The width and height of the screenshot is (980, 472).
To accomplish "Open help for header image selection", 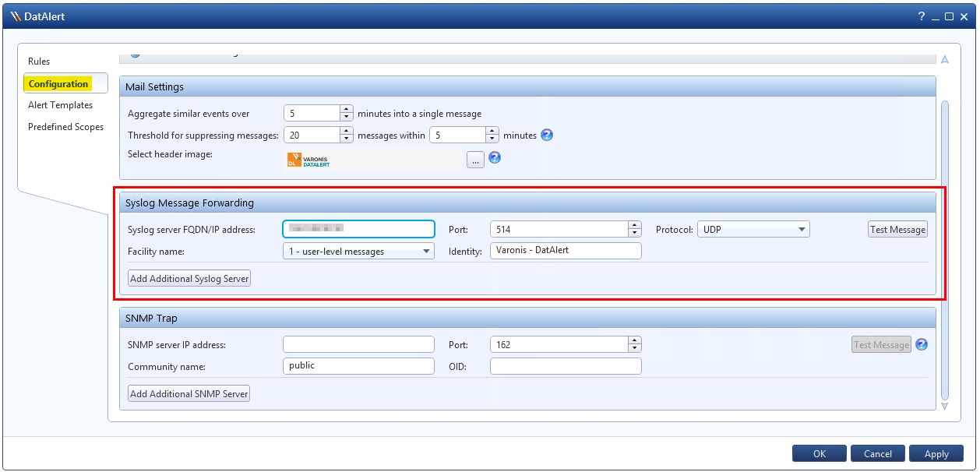I will click(494, 158).
